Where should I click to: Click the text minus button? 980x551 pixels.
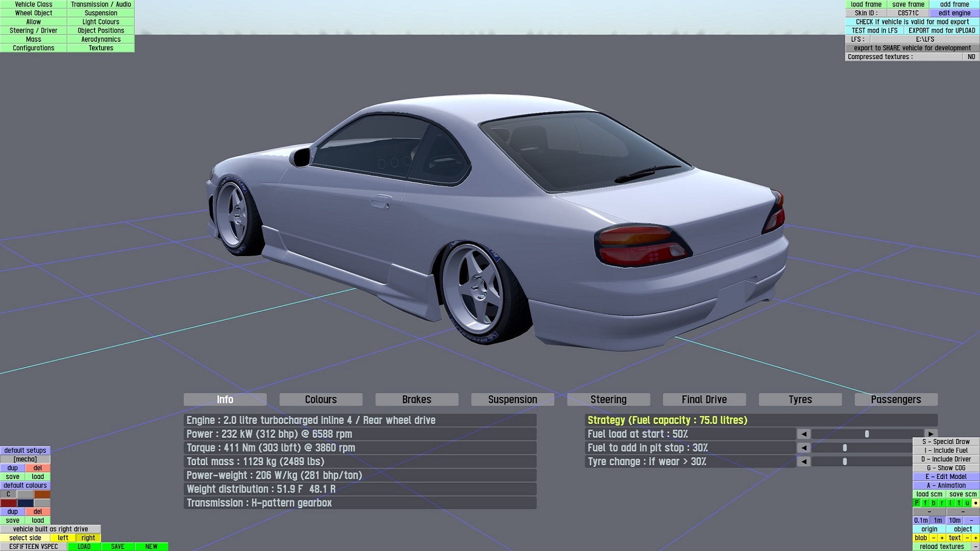click(967, 538)
